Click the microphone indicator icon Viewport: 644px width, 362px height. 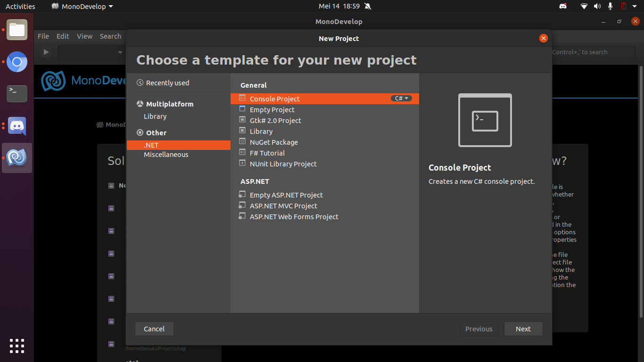610,6
